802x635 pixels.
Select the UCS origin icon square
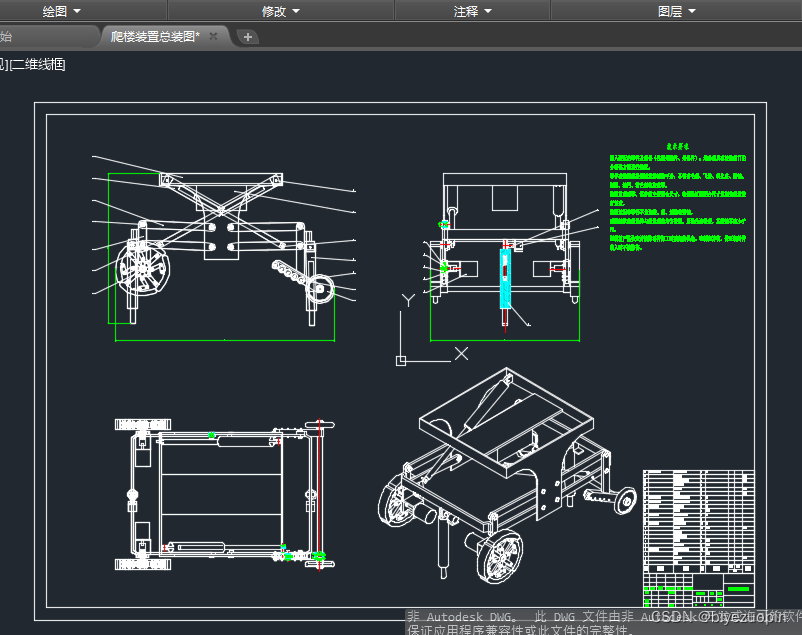[401, 361]
